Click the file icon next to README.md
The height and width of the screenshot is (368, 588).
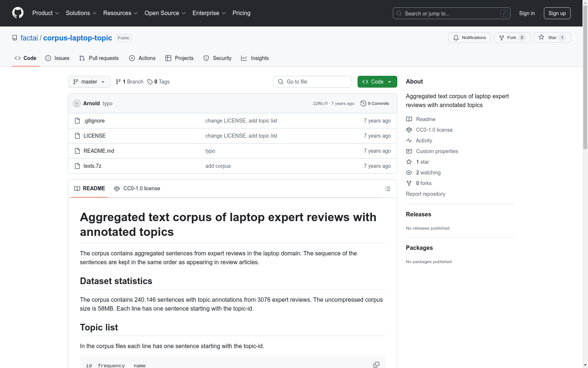pyautogui.click(x=77, y=151)
